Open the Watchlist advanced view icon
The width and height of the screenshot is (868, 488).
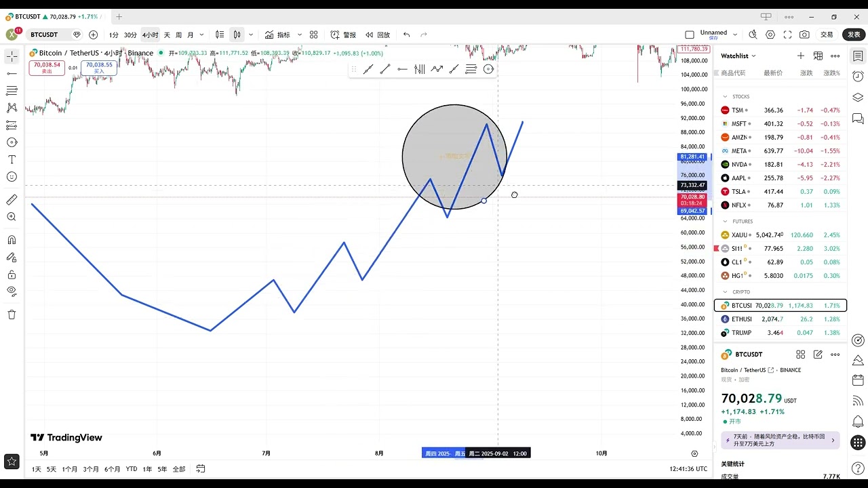coord(818,56)
